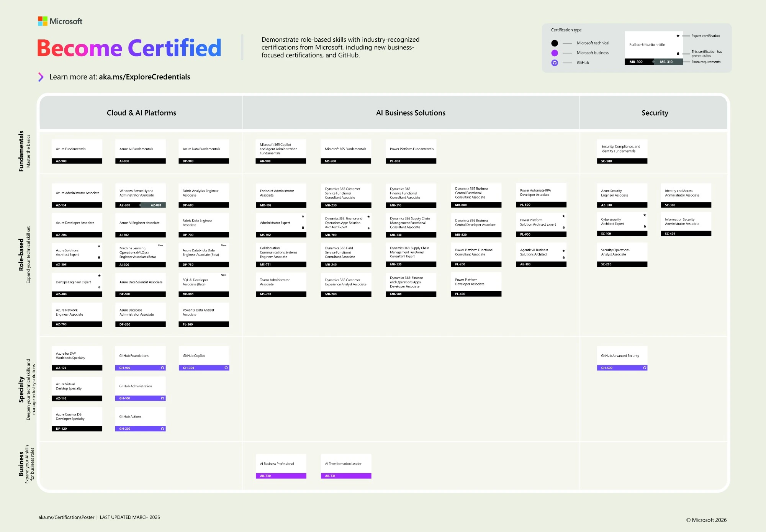
Task: Click the star icon on Power Platform Solution Architect Expert
Action: click(x=563, y=216)
